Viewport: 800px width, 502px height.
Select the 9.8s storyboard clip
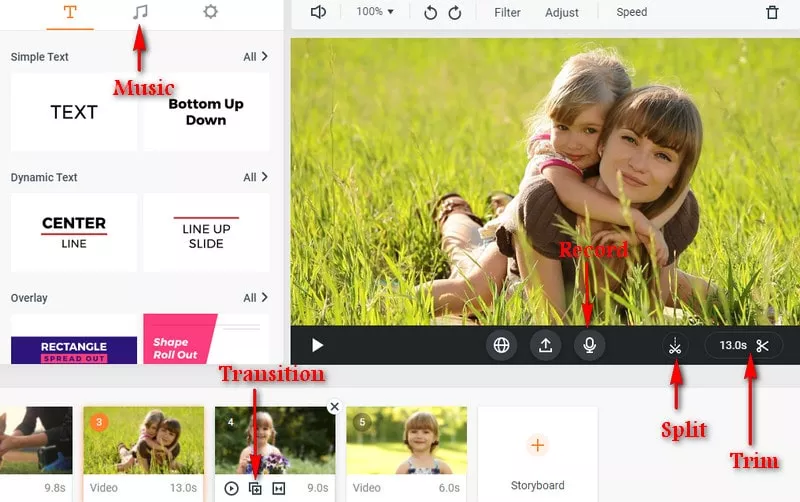coord(36,454)
